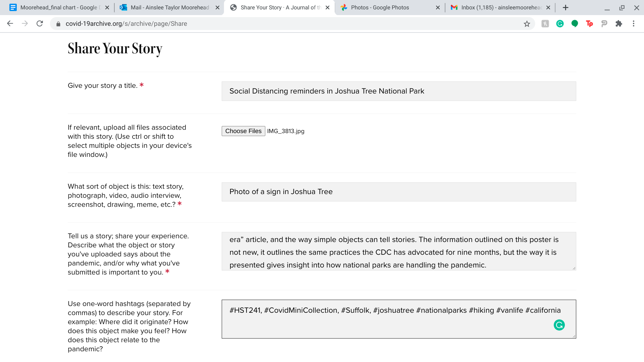This screenshot has width=644, height=362.
Task: Click the address bar URL
Action: pyautogui.click(x=126, y=23)
